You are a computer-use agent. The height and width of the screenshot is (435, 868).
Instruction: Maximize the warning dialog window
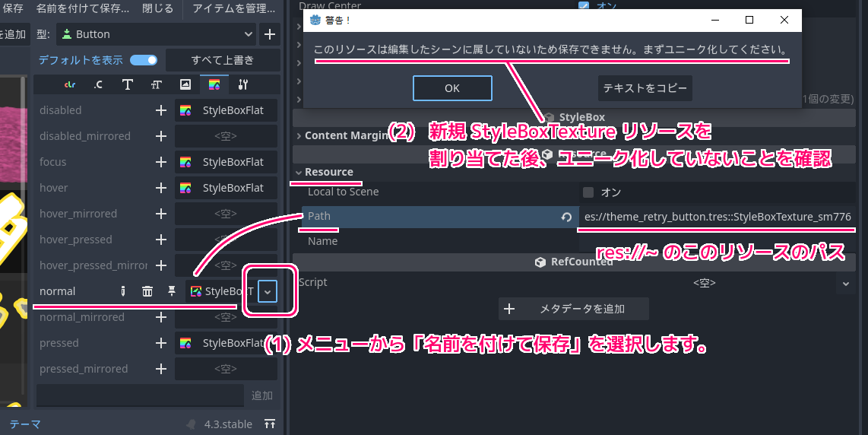tap(749, 20)
